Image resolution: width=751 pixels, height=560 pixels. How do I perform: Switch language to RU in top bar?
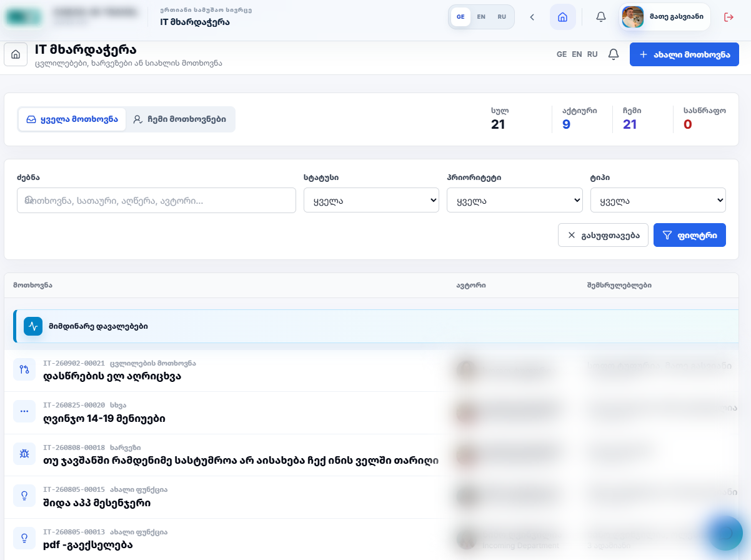(502, 17)
